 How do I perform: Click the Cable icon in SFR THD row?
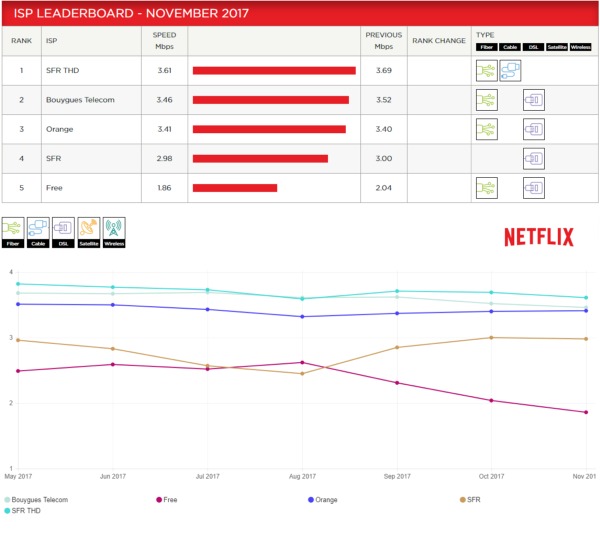[x=510, y=71]
